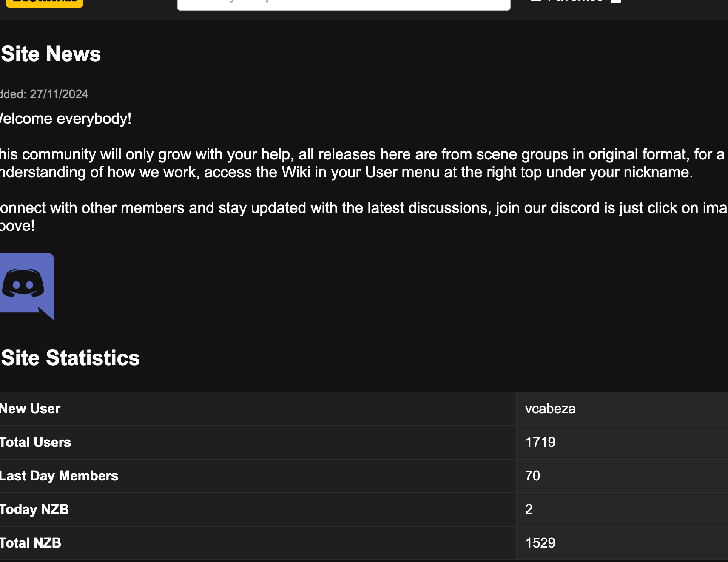The image size is (728, 562).
Task: Click the Last Day Members label
Action: coord(59,476)
